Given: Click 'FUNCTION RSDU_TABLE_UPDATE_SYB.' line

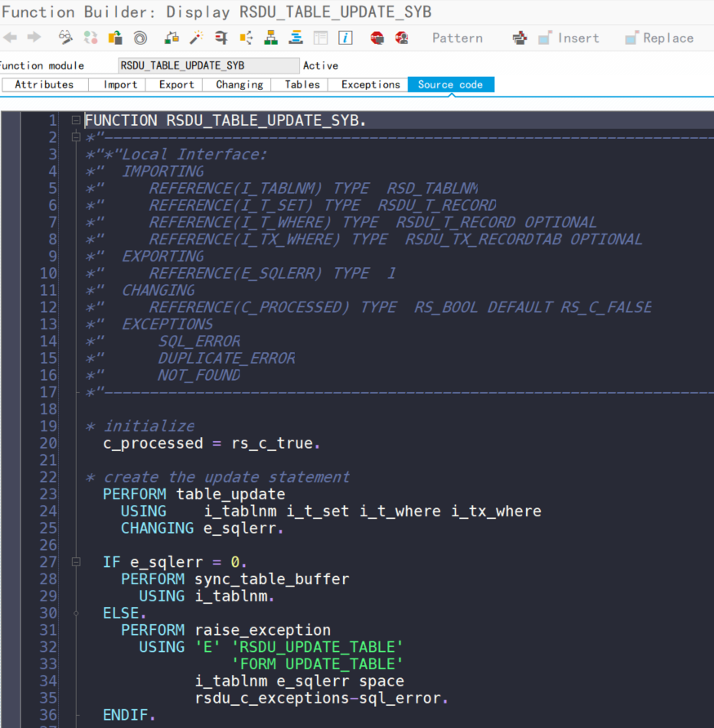Looking at the screenshot, I should [225, 121].
